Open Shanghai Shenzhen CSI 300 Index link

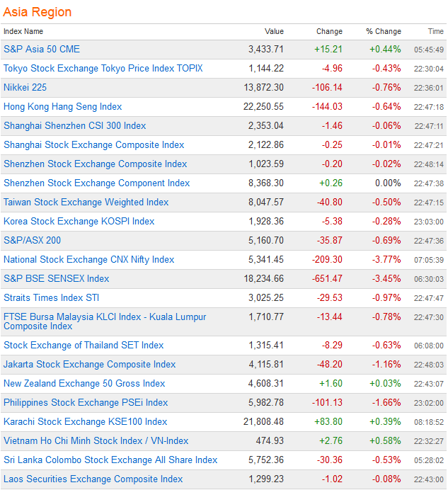(75, 125)
